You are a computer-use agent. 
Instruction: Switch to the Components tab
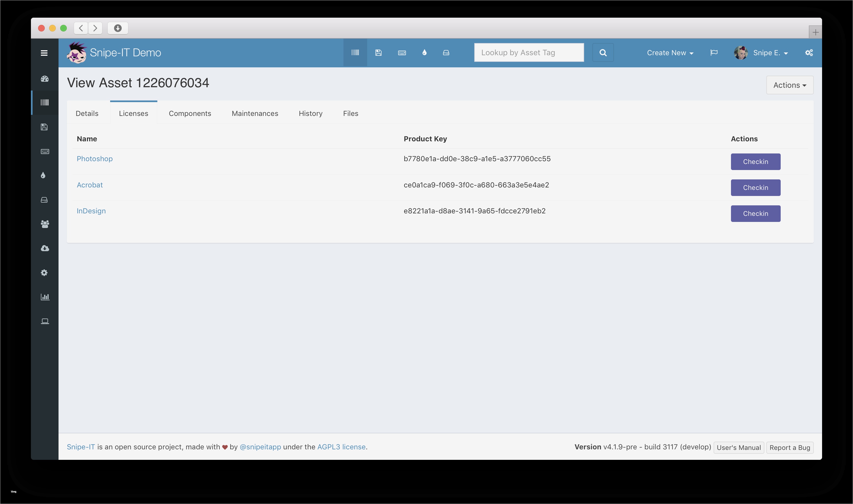pos(190,113)
